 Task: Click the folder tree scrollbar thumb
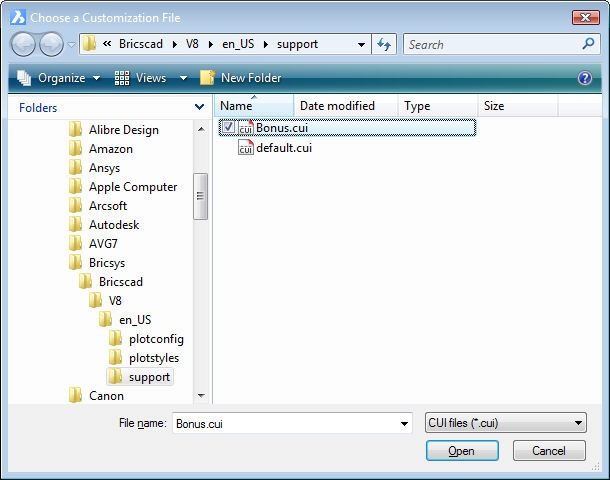[x=200, y=196]
